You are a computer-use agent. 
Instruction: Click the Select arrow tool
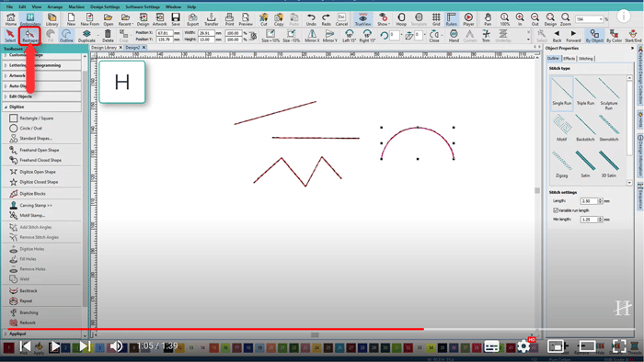click(x=10, y=36)
